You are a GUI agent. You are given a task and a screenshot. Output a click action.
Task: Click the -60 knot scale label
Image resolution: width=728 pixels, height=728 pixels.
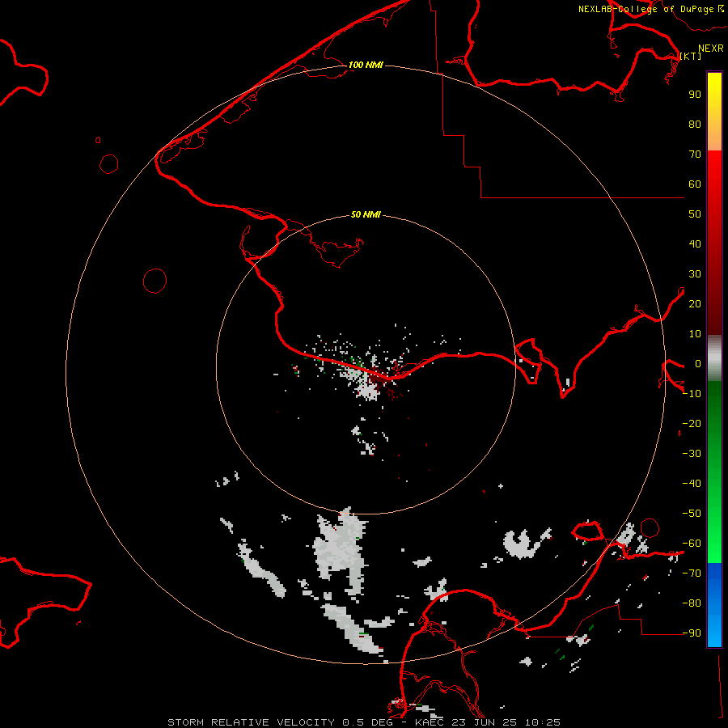[692, 544]
